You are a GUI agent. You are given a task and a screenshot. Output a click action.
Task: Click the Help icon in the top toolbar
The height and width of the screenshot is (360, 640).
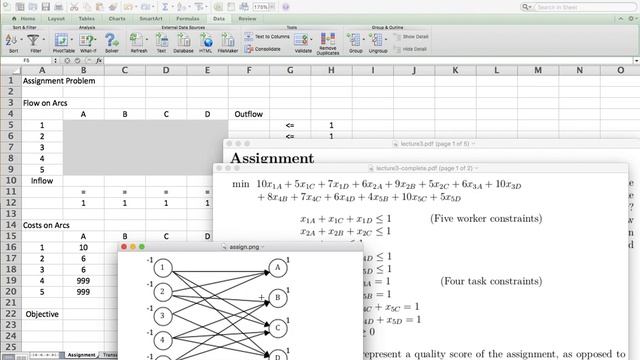pyautogui.click(x=286, y=7)
